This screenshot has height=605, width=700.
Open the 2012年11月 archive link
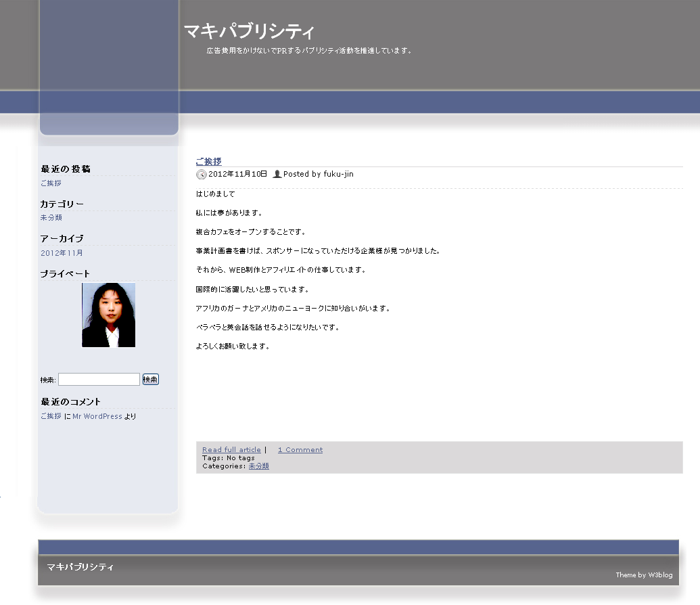pyautogui.click(x=62, y=253)
